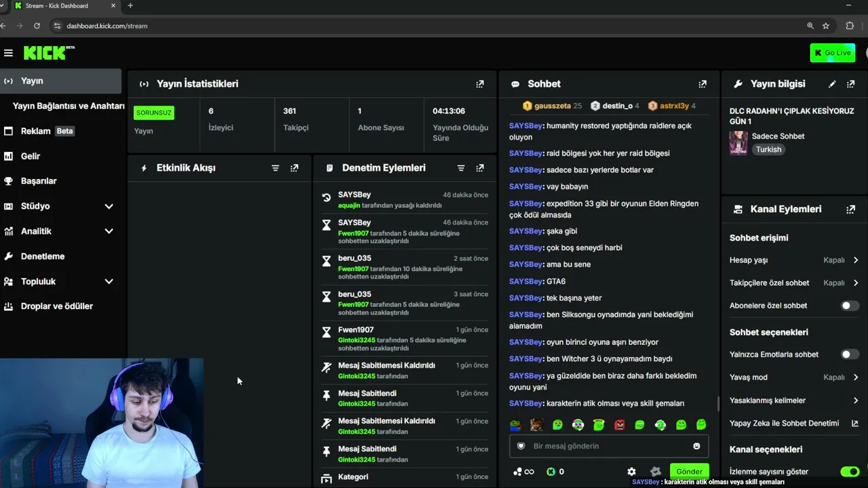
Task: Click the SORUNSUZ stream status badge
Action: [154, 113]
